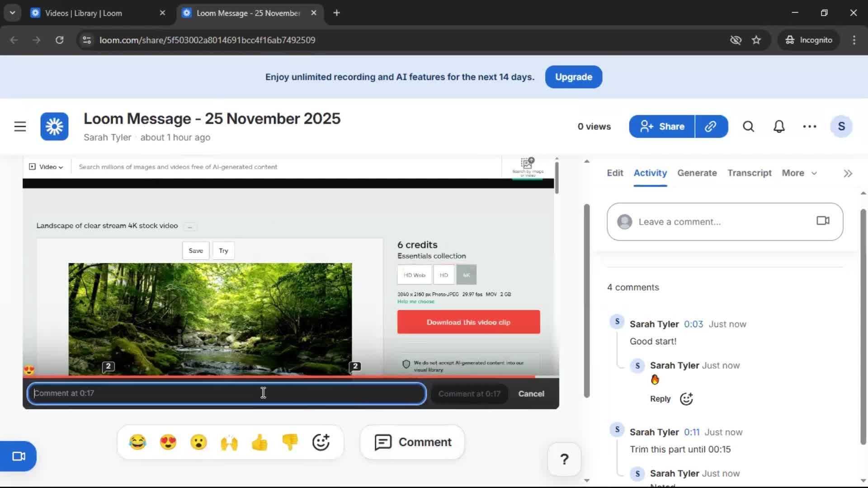The height and width of the screenshot is (488, 868).
Task: Switch to the Videos Library browser tab
Action: 84,13
